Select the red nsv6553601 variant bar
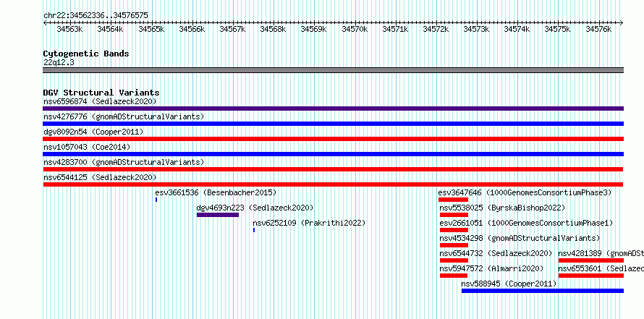Viewport: 644px width, 319px height. point(591,276)
